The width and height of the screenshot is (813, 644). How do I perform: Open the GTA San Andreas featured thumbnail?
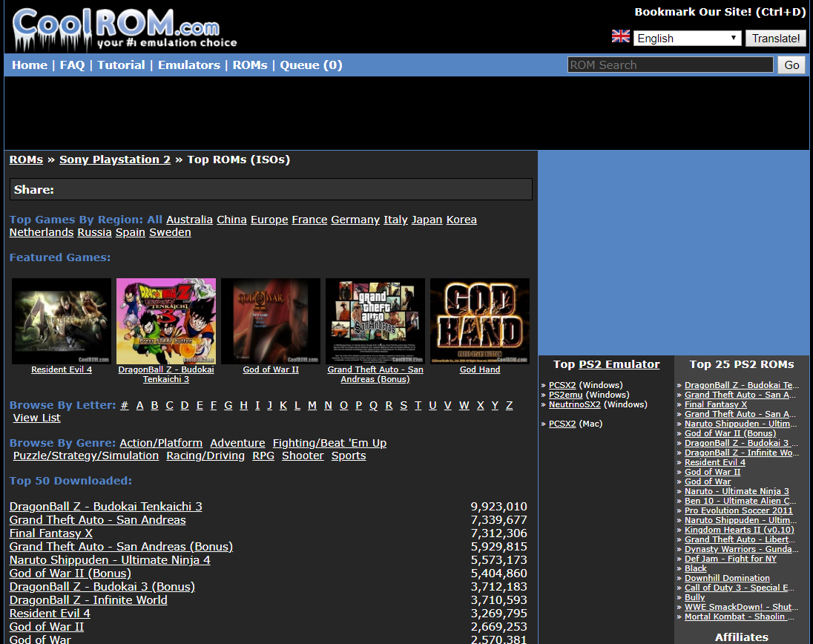click(x=375, y=321)
